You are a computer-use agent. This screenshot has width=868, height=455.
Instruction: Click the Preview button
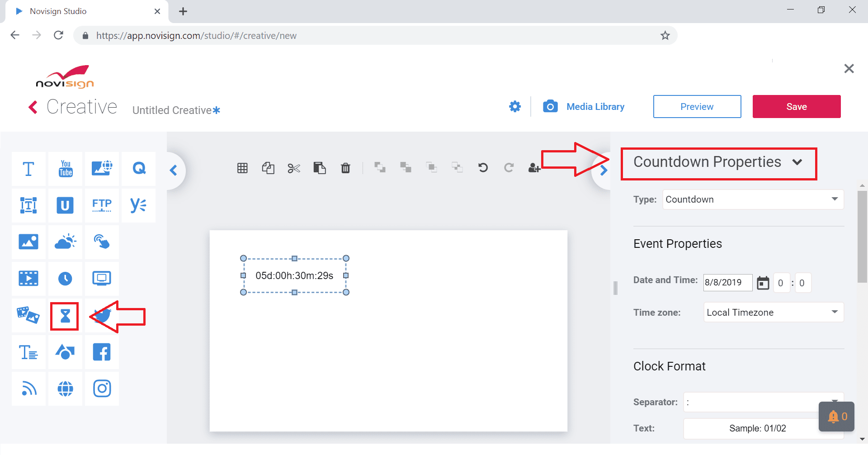pyautogui.click(x=697, y=107)
